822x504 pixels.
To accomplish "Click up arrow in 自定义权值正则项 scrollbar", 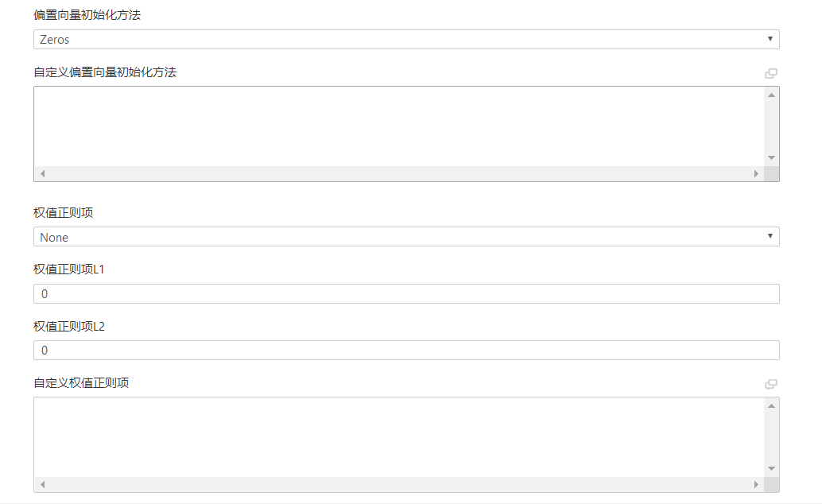I will click(x=771, y=406).
